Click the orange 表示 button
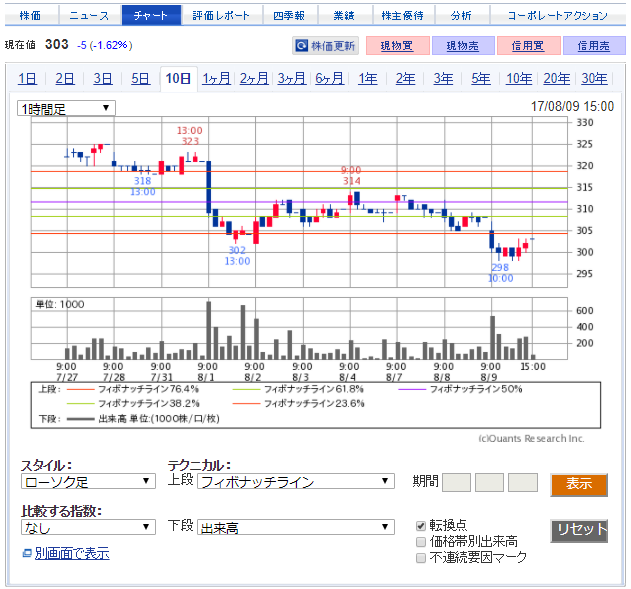The height and width of the screenshot is (589, 631). (579, 484)
